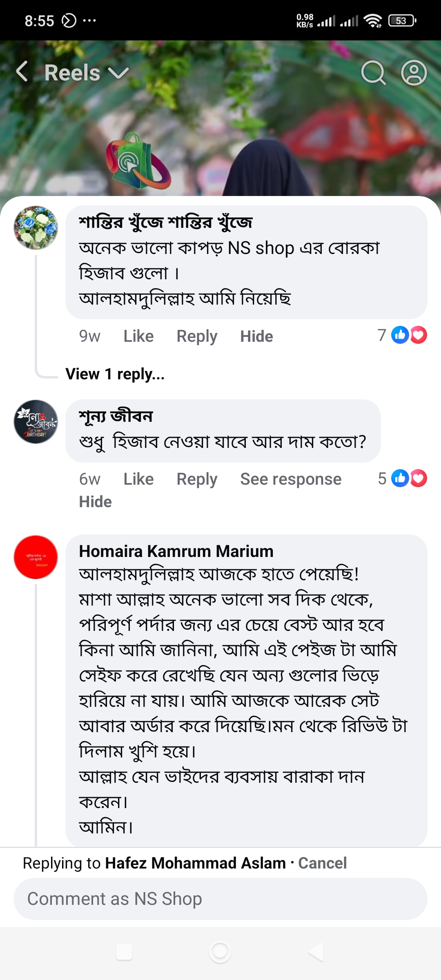Cancel replying to Hafez Mohammad Aslam
The width and height of the screenshot is (441, 980).
[x=322, y=863]
